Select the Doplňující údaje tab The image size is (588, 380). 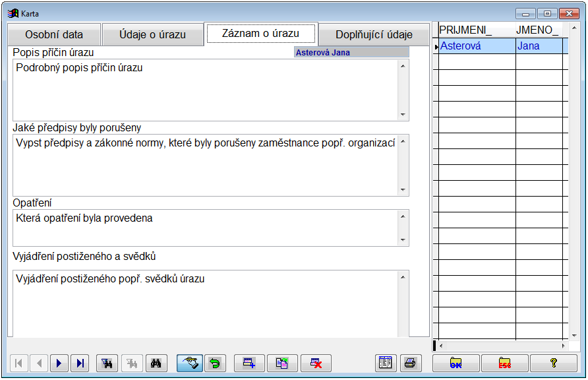click(x=374, y=35)
